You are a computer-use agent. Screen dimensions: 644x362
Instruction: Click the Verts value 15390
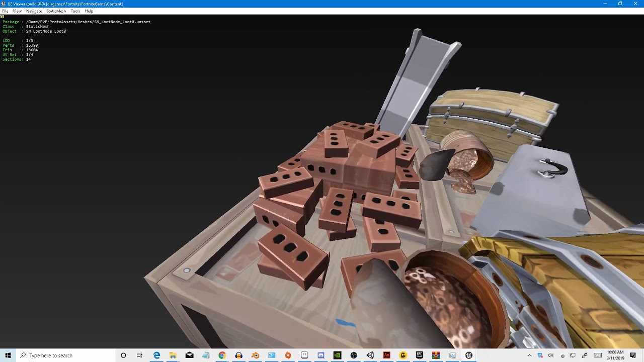pyautogui.click(x=32, y=45)
